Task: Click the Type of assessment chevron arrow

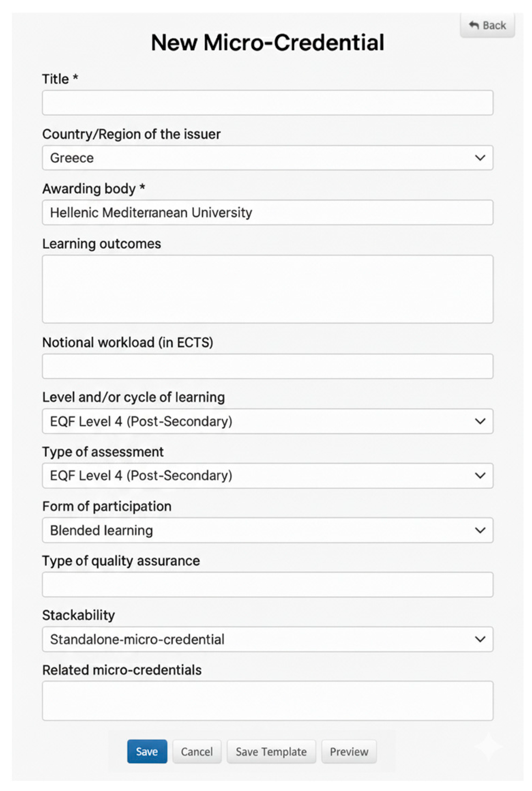Action: (x=480, y=475)
